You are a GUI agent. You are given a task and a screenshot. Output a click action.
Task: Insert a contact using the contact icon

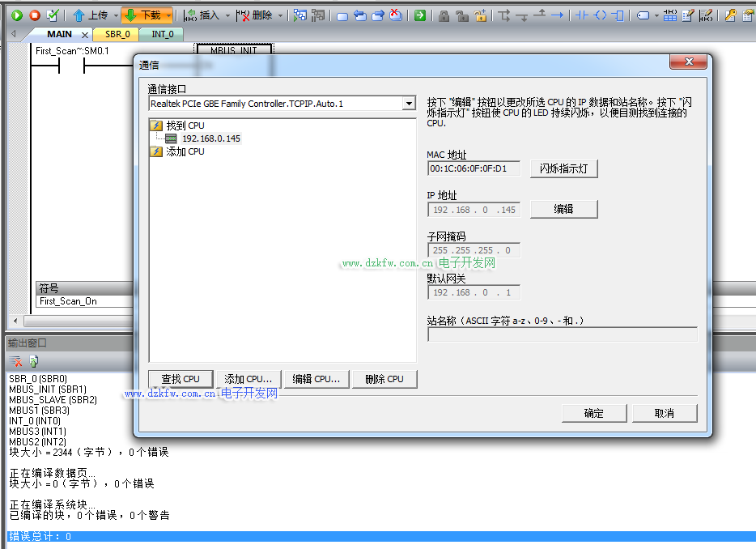pyautogui.click(x=580, y=15)
